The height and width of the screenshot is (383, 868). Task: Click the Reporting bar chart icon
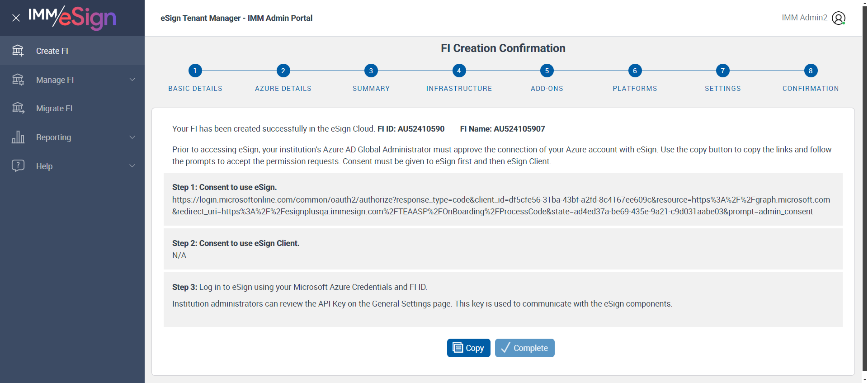coord(18,137)
